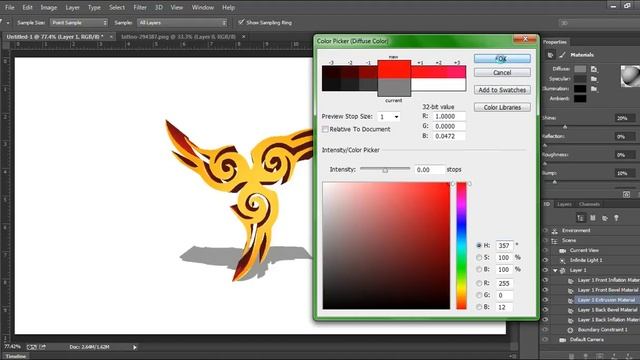Screen dimensions: 640x360
Task: Select the G green radio button
Action: point(479,295)
